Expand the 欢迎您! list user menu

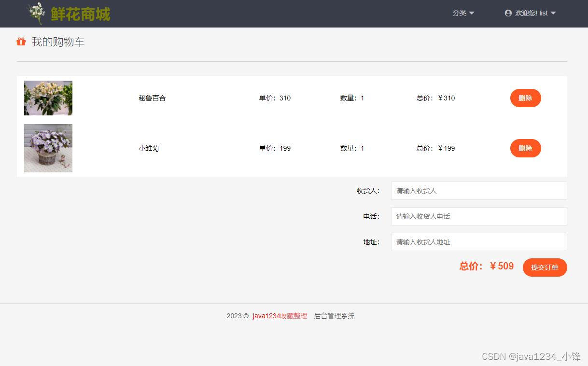pyautogui.click(x=531, y=13)
